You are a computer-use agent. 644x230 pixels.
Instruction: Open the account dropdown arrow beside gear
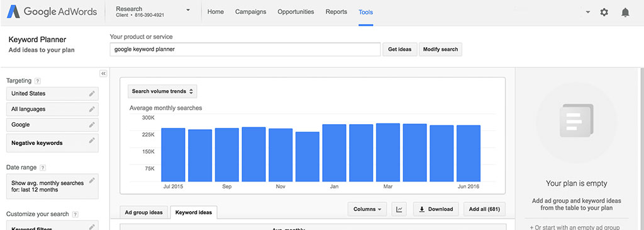pos(588,13)
